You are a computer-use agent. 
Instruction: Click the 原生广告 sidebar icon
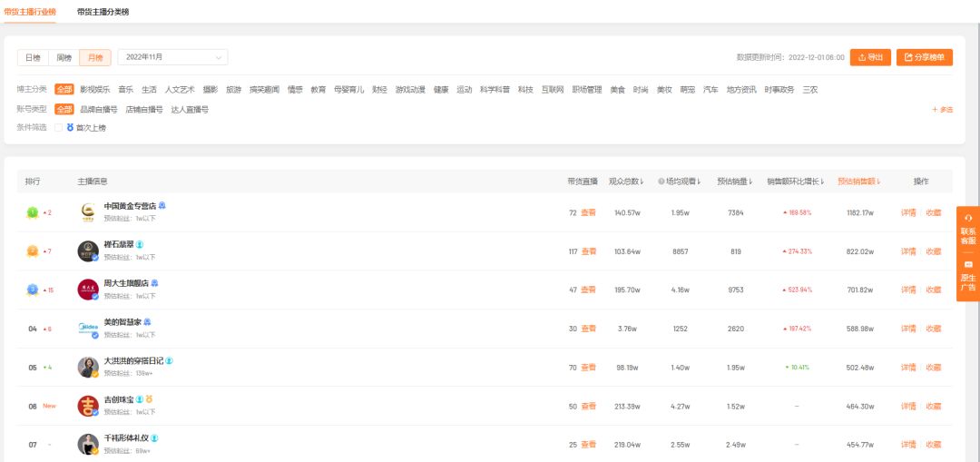click(968, 264)
